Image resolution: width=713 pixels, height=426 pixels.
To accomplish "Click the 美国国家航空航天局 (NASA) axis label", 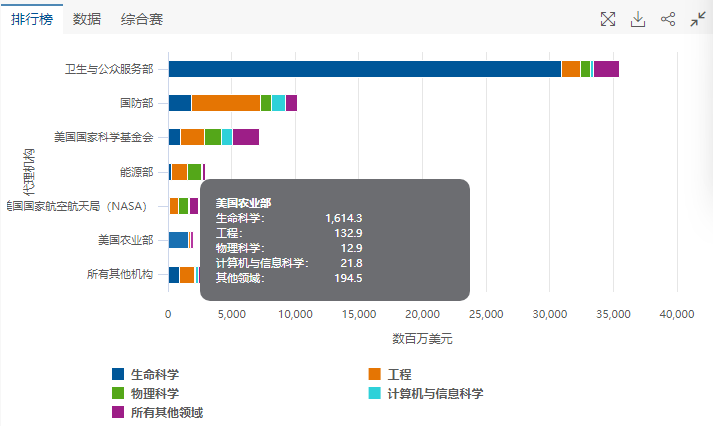I will pos(78,206).
